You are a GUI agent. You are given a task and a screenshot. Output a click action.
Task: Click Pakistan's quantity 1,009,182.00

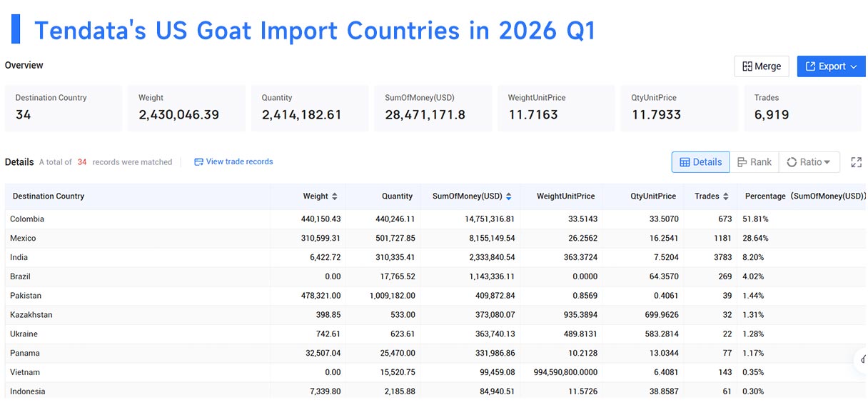point(393,296)
